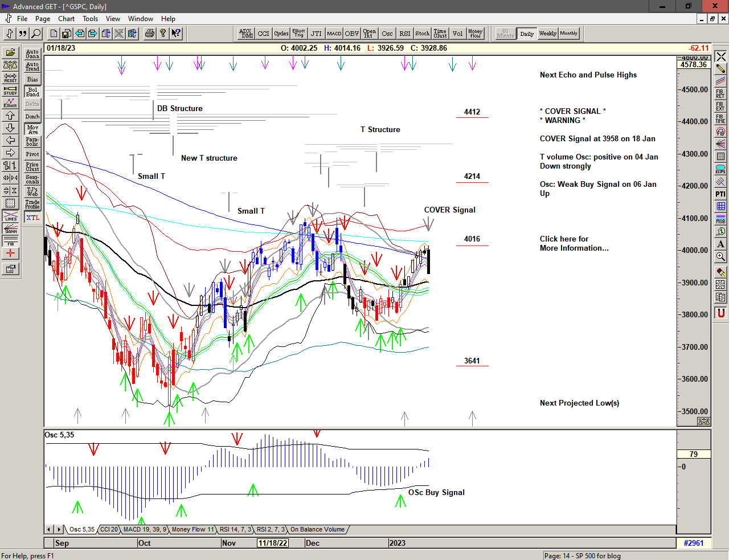
Task: Switch to the MACD 19, 39, 9 tab
Action: (145, 530)
